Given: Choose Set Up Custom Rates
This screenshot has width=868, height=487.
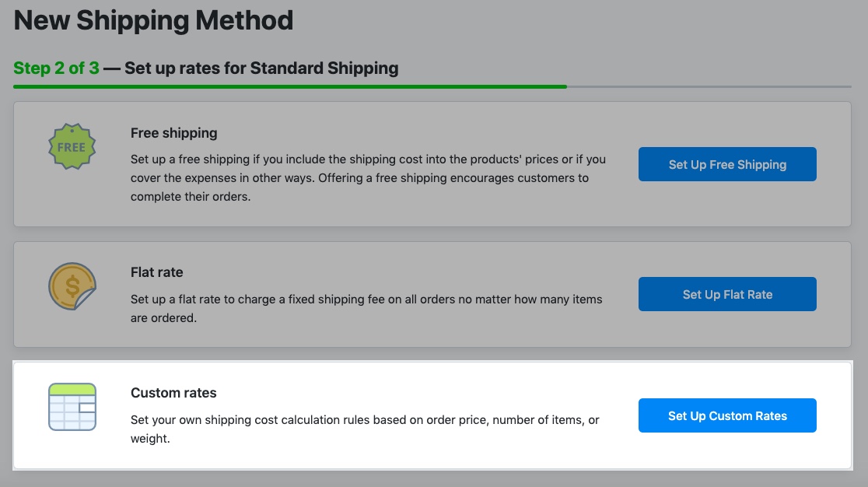Looking at the screenshot, I should point(727,415).
